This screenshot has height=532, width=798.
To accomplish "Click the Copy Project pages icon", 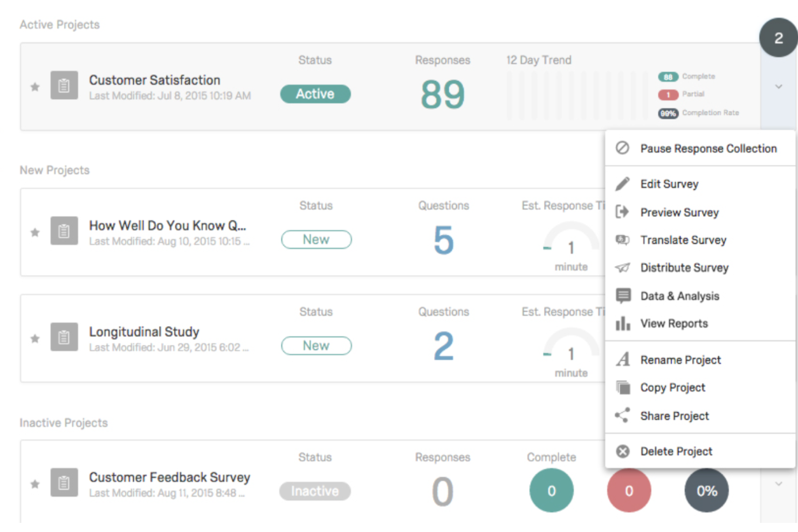I will pyautogui.click(x=623, y=387).
